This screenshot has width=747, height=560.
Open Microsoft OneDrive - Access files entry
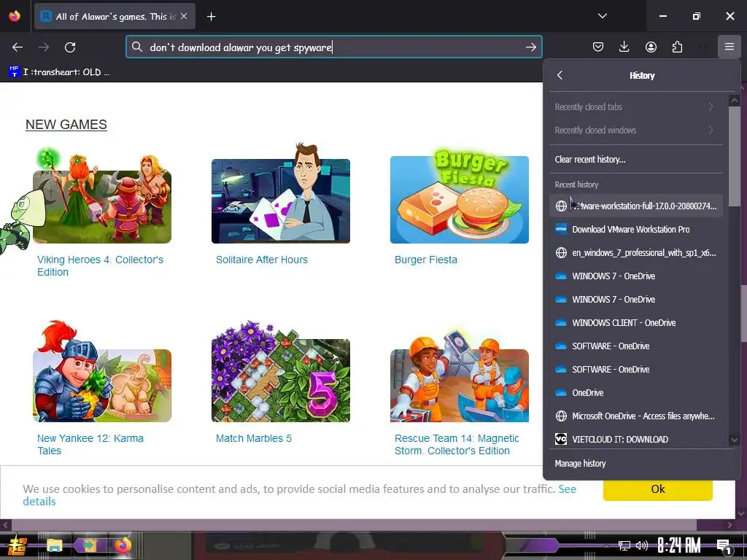point(635,416)
